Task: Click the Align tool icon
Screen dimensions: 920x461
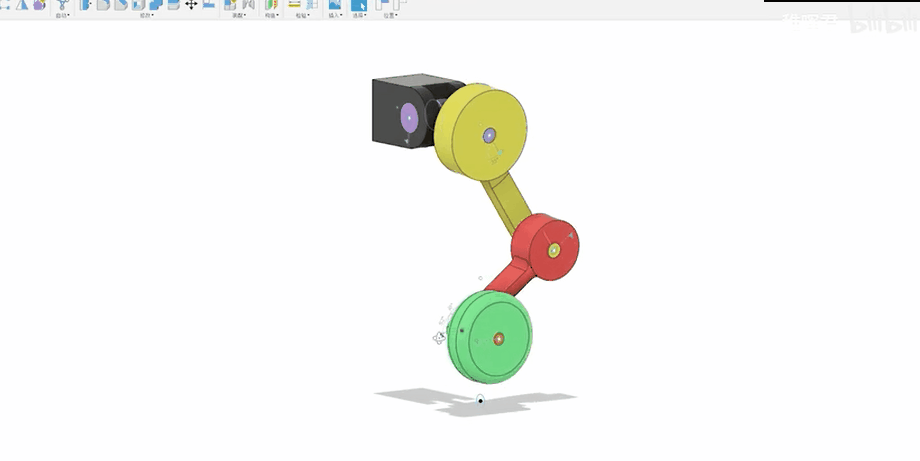Action: pyautogui.click(x=209, y=4)
